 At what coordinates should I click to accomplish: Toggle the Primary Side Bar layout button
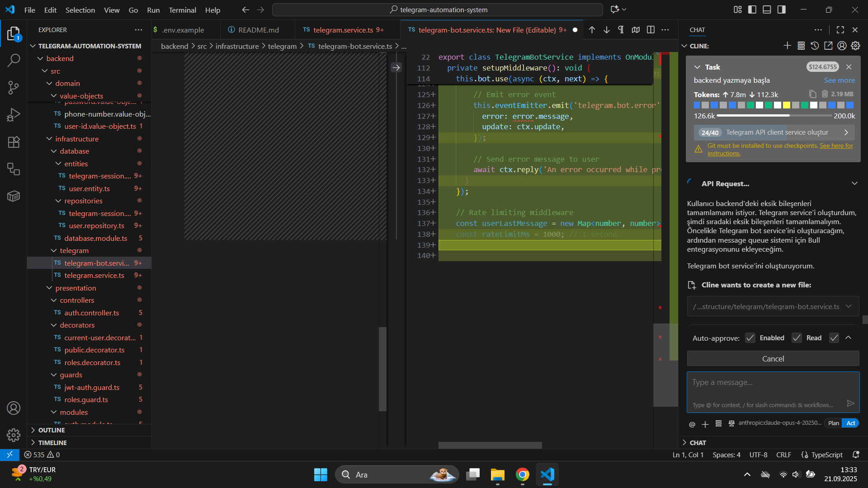point(752,9)
